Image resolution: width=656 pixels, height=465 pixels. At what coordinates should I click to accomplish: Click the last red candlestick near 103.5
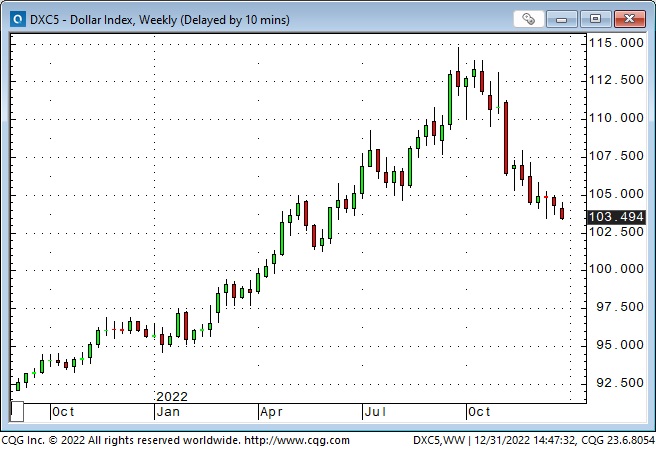[562, 213]
